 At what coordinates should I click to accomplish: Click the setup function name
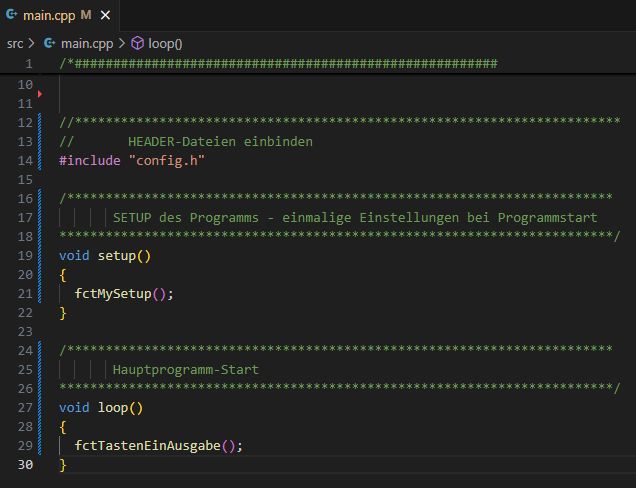[116, 255]
